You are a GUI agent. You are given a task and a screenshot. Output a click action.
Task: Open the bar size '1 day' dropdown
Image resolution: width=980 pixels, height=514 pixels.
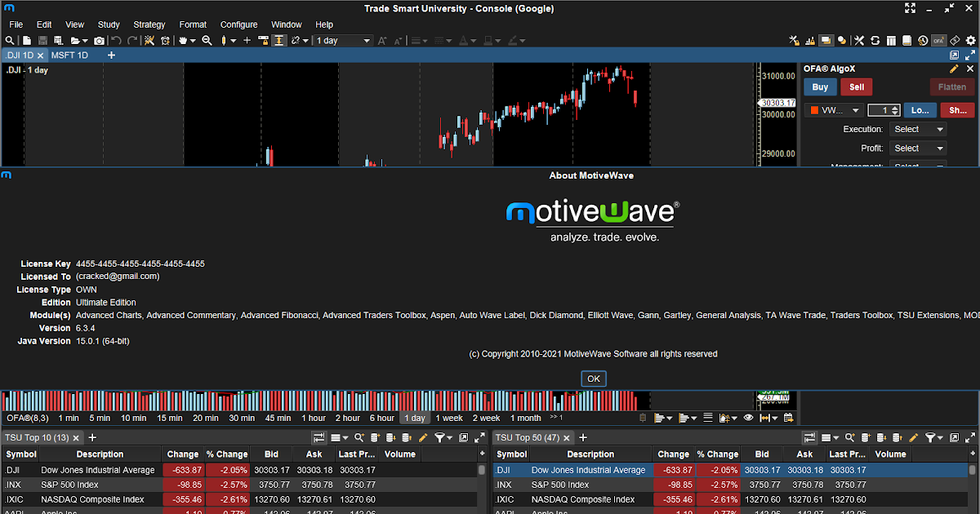pos(344,40)
